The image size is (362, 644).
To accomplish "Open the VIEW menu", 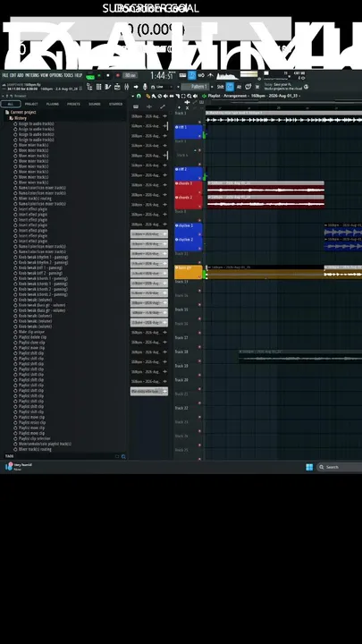I will coord(45,75).
